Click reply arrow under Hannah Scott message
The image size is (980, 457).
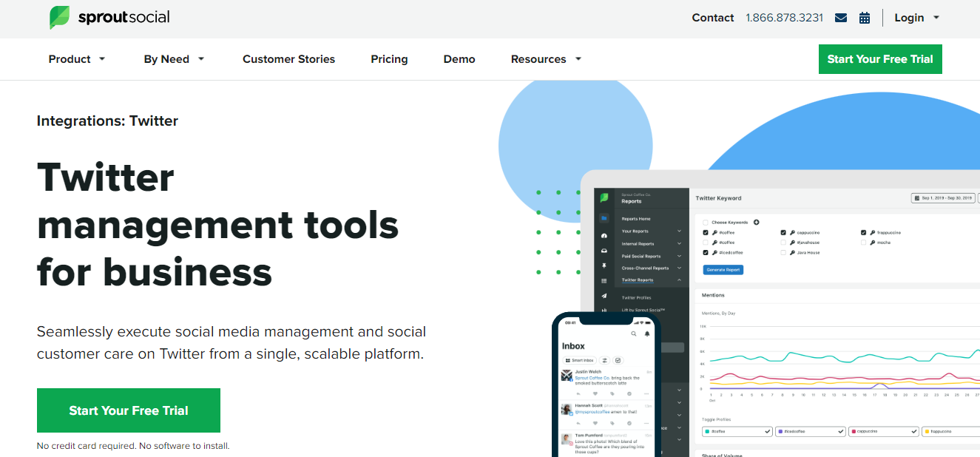578,424
